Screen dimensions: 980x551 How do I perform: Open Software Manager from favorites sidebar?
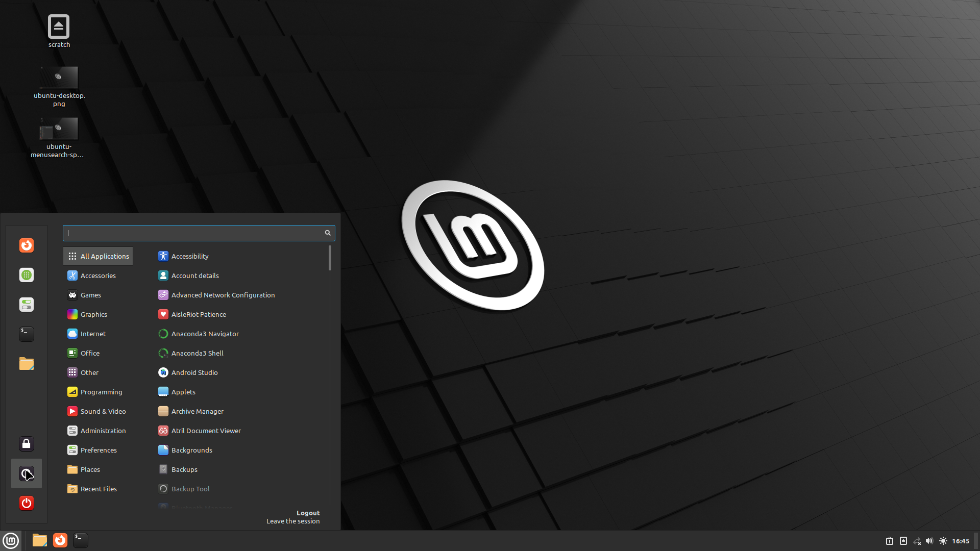[x=27, y=275]
